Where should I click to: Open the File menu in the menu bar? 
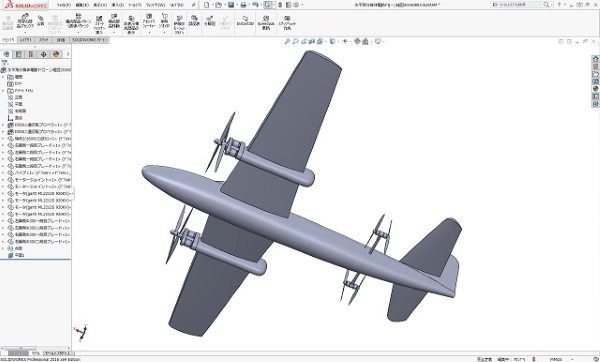tap(64, 5)
